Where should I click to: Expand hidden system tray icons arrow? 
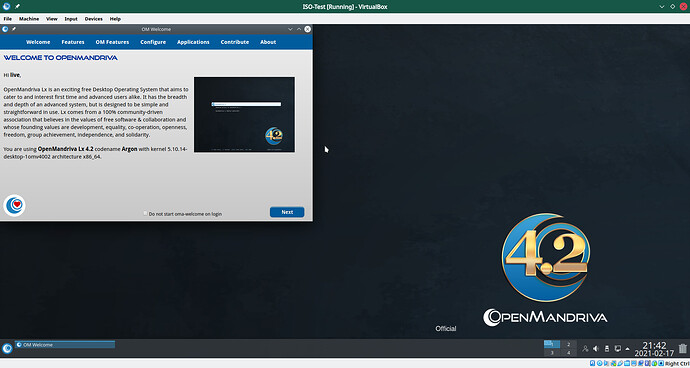click(628, 349)
